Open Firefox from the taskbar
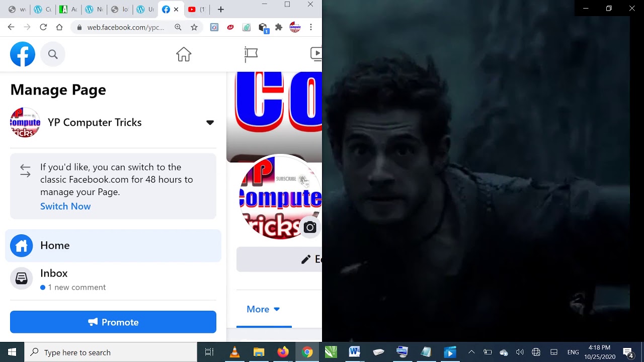This screenshot has height=362, width=644. click(x=283, y=352)
